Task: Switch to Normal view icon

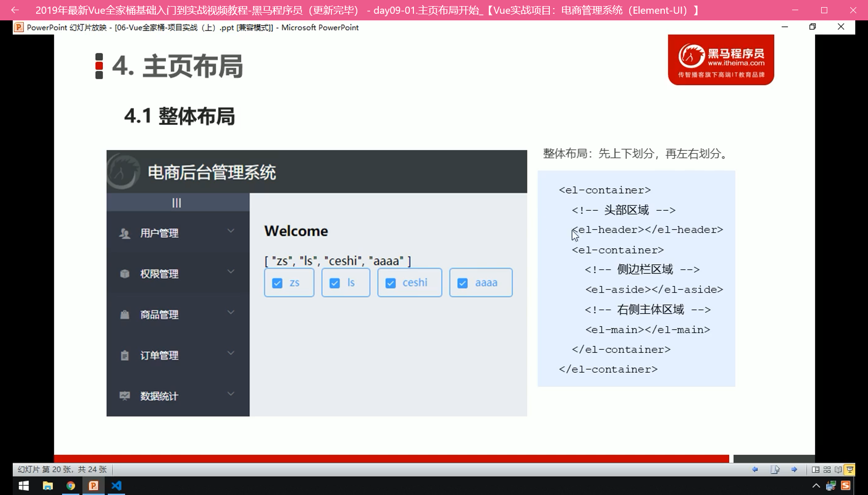Action: pos(816,470)
